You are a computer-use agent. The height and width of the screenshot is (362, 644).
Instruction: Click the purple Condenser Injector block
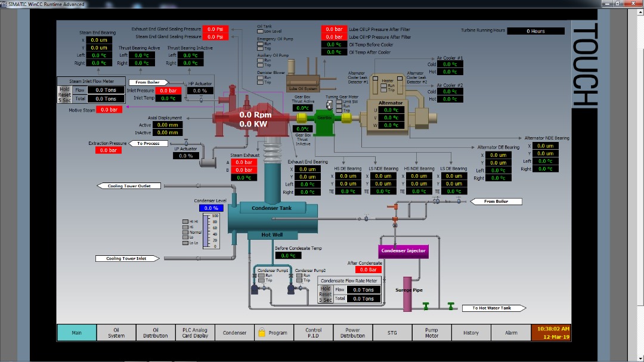point(404,251)
